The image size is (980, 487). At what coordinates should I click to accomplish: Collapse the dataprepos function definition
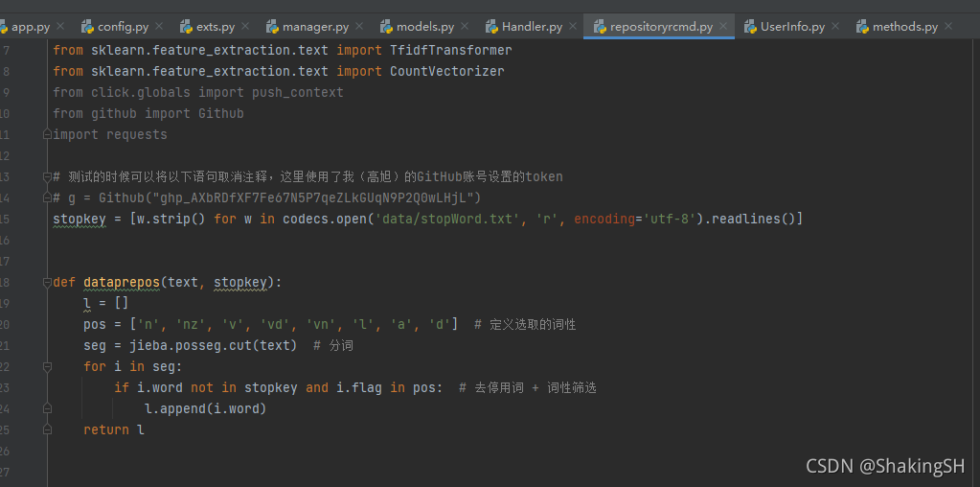pyautogui.click(x=47, y=283)
